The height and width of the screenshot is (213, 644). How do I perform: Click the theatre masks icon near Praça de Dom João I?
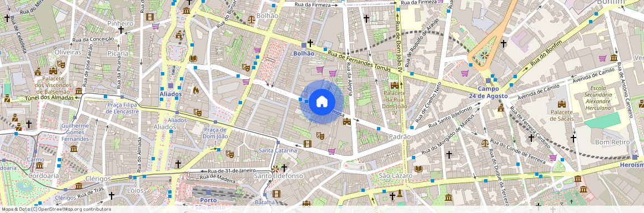coord(230,154)
